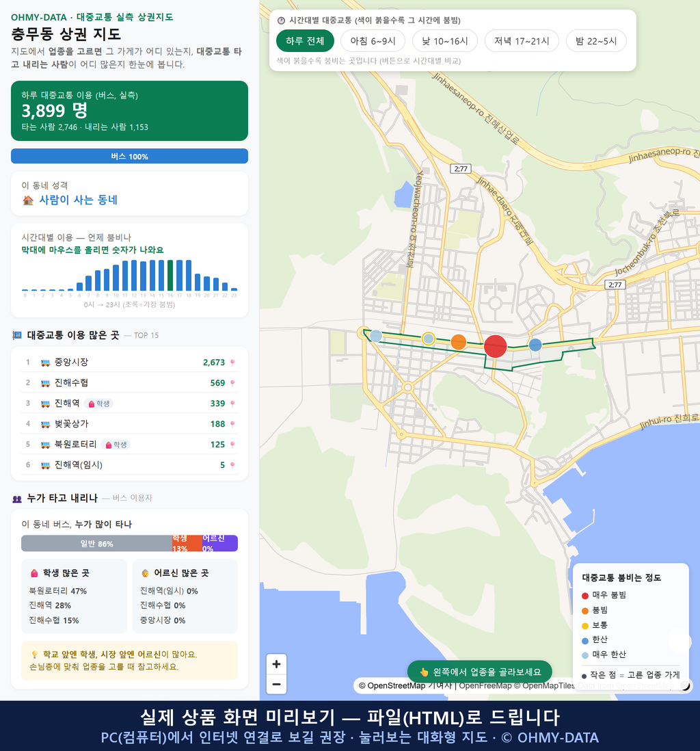Click the yellow 보통 legend dot
Image resolution: width=700 pixels, height=751 pixels.
tap(584, 626)
